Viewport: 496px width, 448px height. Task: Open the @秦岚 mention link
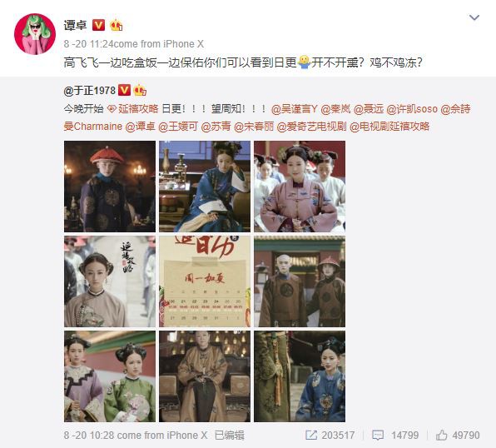point(335,109)
